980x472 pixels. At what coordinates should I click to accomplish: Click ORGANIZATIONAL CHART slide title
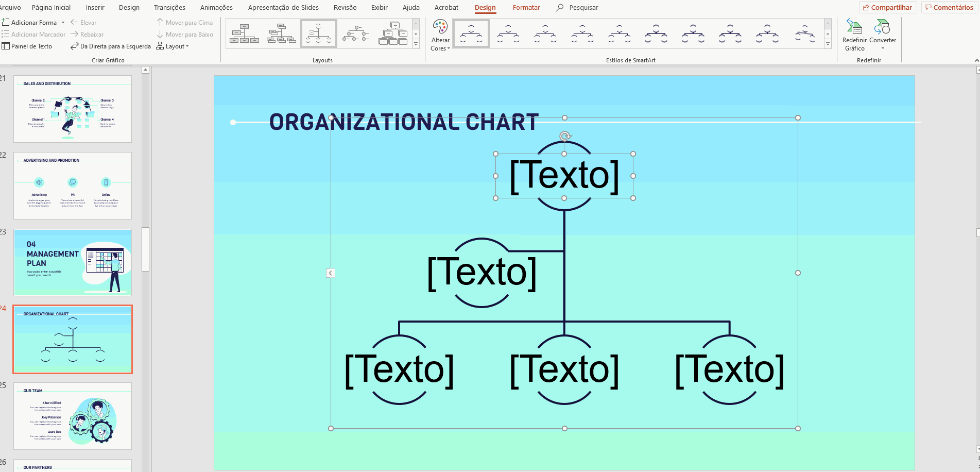point(404,122)
